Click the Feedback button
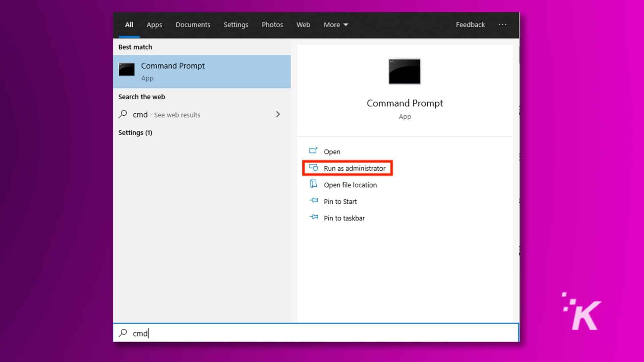This screenshot has height=362, width=644. 470,25
